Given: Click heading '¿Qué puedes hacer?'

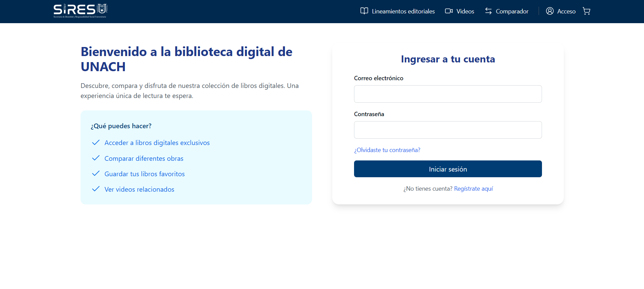Looking at the screenshot, I should (121, 126).
